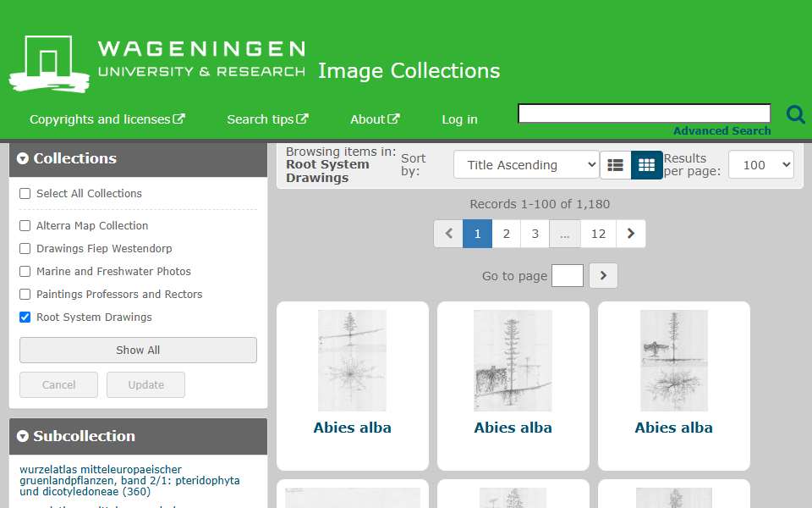Screen dimensions: 812x508
Task: Collapse the Subcollection panel arrow icon
Action: point(22,437)
